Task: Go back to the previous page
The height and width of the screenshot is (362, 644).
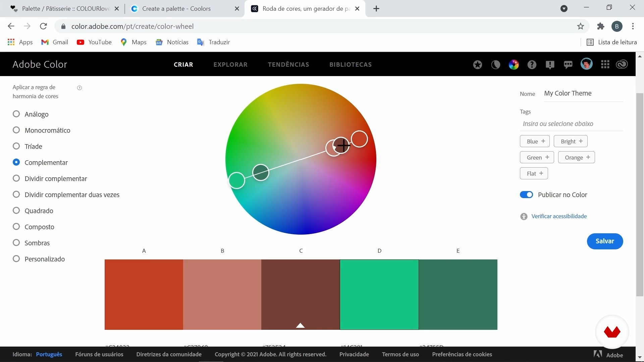Action: (11, 26)
